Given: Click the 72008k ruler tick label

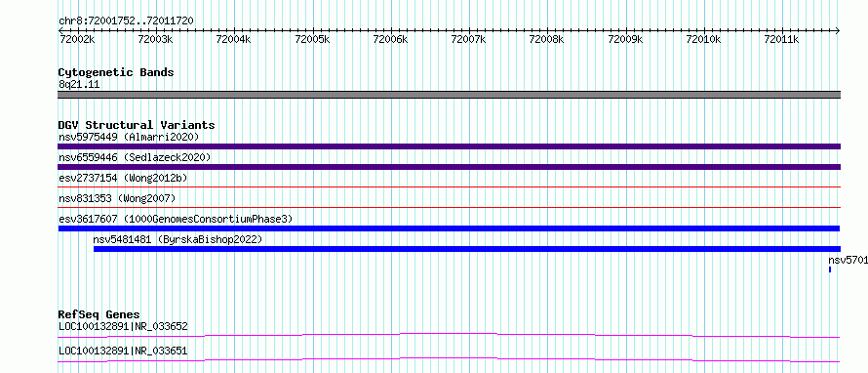Looking at the screenshot, I should tap(547, 39).
